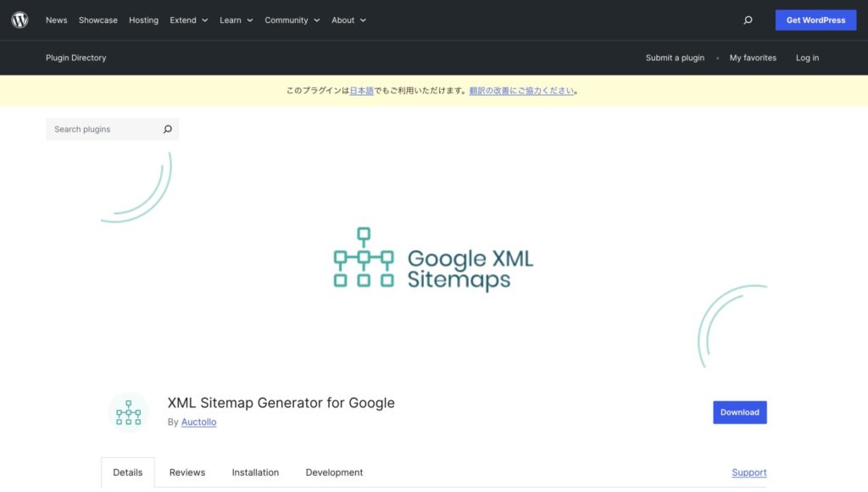The width and height of the screenshot is (868, 492).
Task: Switch to the Reviews tab
Action: pyautogui.click(x=186, y=472)
